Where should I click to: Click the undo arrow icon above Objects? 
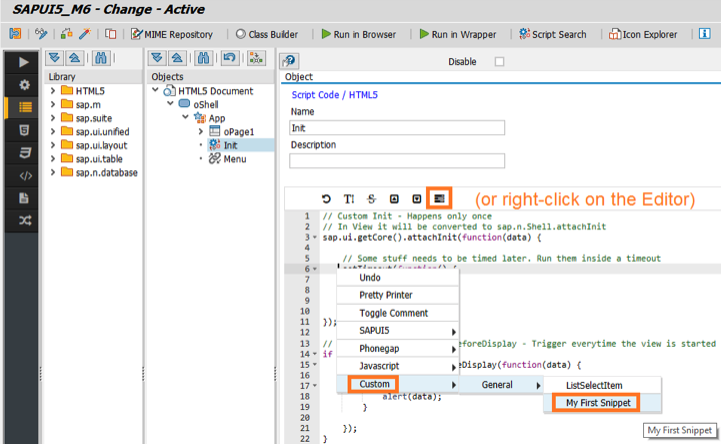click(229, 58)
